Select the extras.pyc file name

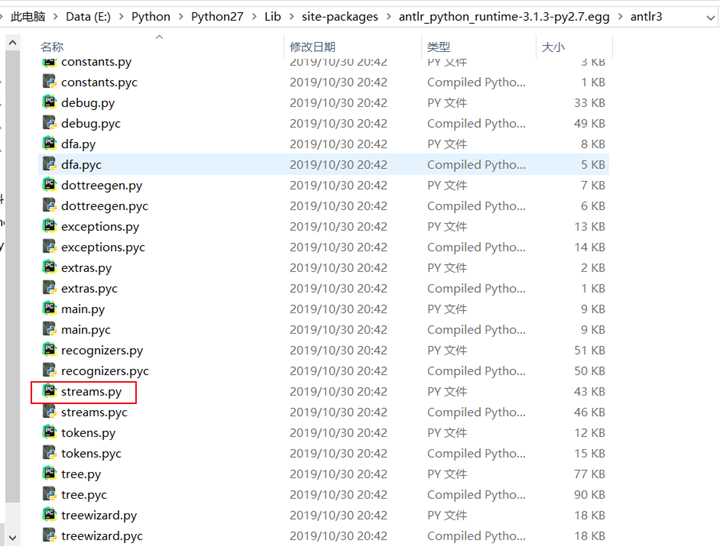[x=90, y=288]
